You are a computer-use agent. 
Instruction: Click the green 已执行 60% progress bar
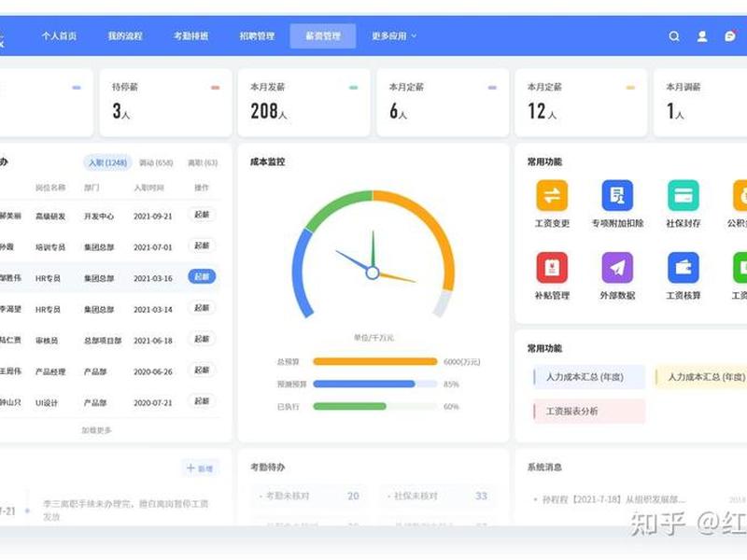[x=375, y=407]
